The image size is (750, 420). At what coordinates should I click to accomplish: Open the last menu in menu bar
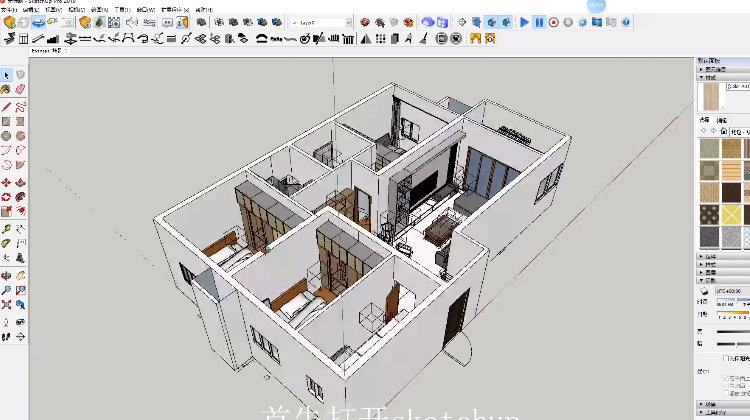(203, 9)
